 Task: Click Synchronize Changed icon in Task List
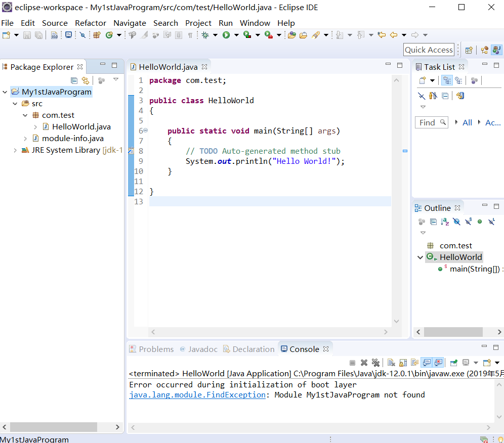460,96
